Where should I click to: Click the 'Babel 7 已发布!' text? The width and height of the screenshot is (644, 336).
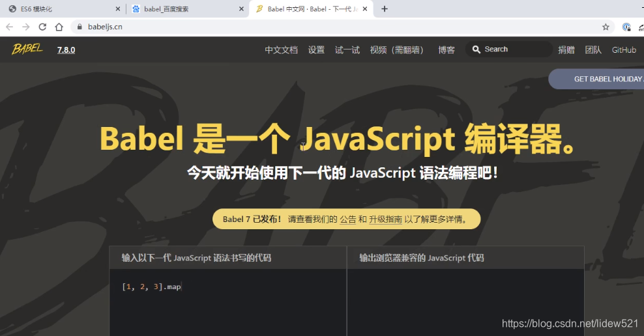click(x=252, y=219)
